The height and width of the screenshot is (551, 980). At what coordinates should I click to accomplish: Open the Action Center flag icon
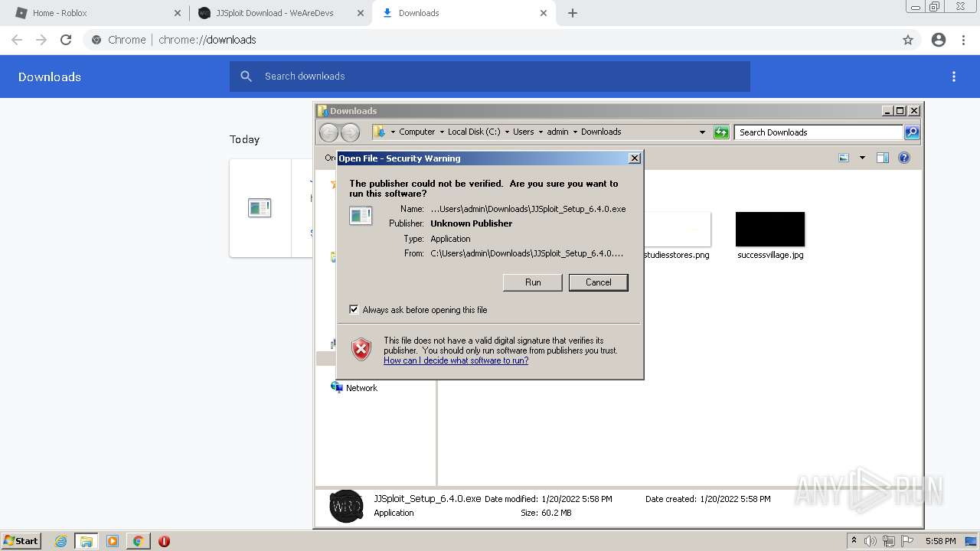[907, 541]
